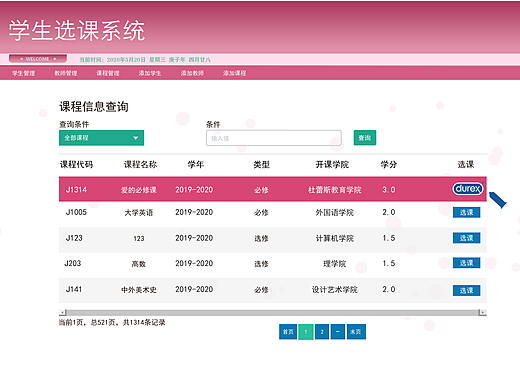Open the 学生管理 menu item
This screenshot has height=390, width=520.
pos(24,73)
